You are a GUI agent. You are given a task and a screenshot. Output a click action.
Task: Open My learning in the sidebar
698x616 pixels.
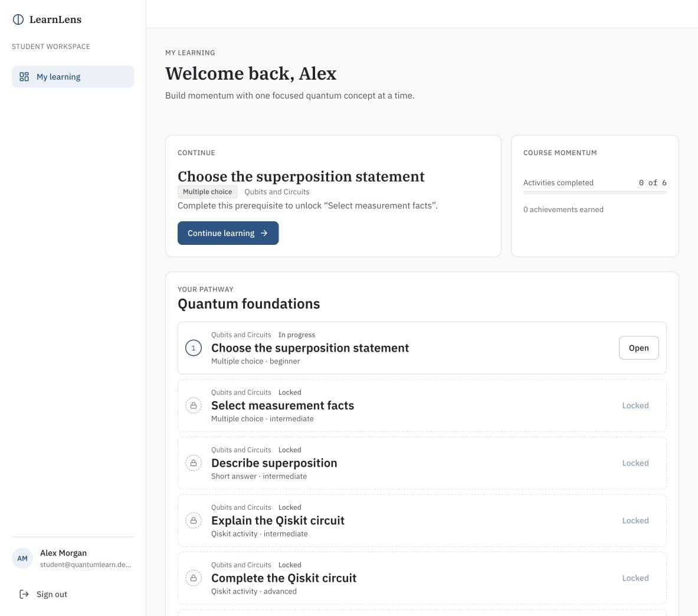click(x=73, y=77)
